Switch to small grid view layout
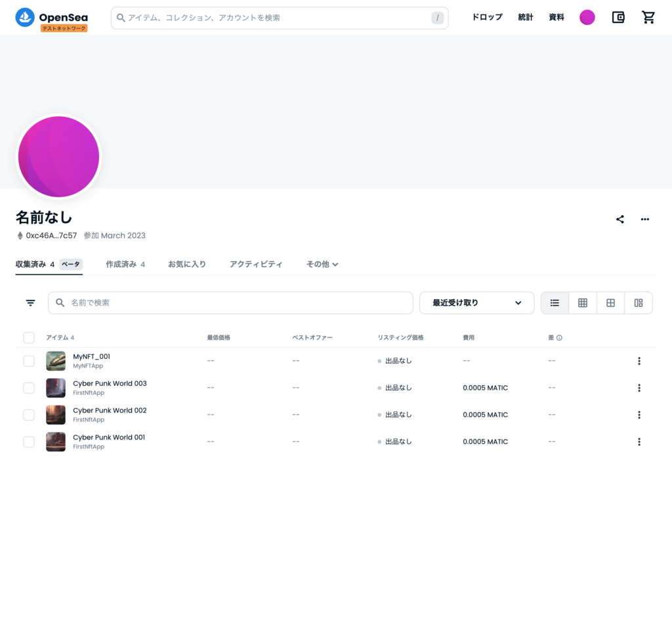This screenshot has width=672, height=639. (583, 303)
